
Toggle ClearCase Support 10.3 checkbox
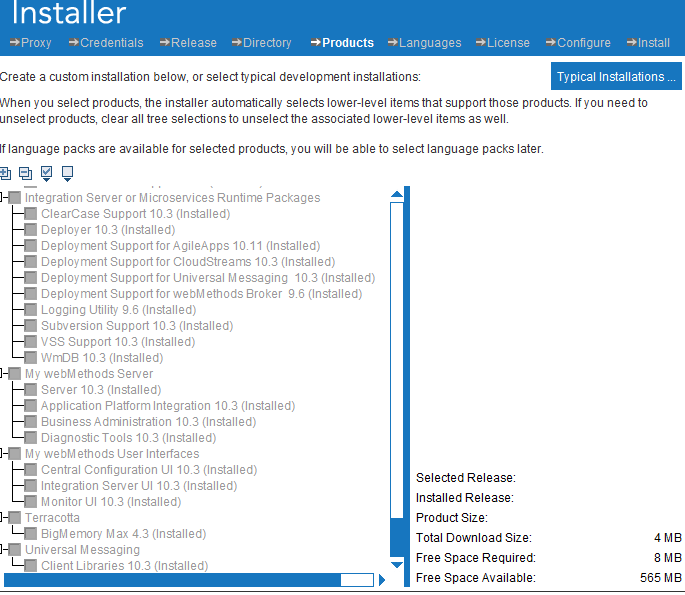[x=31, y=214]
